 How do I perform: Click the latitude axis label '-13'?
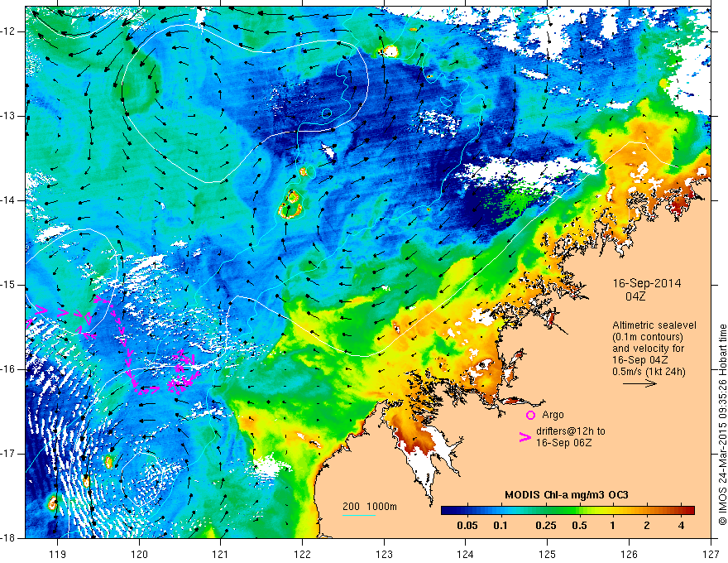coord(8,116)
